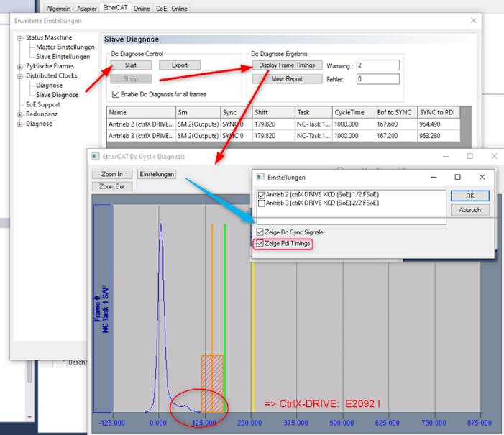Open Display Frame Timings

pyautogui.click(x=287, y=65)
